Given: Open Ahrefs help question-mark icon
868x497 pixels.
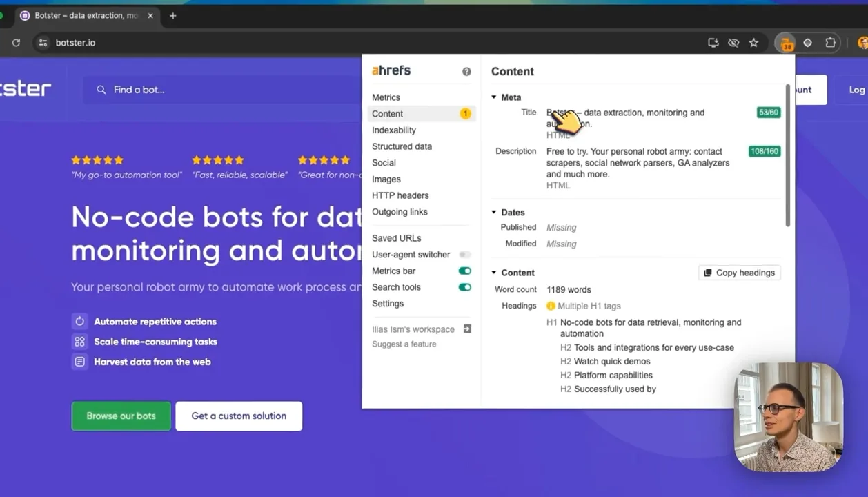Looking at the screenshot, I should pos(466,72).
